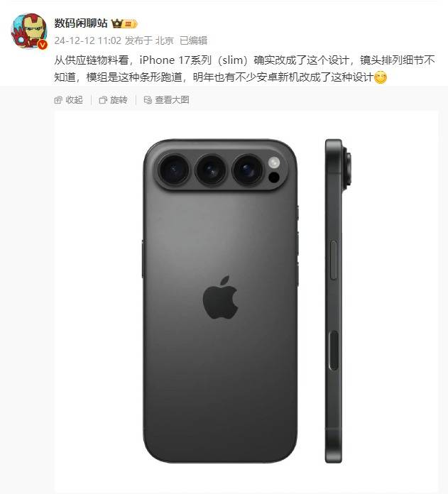
Task: Click the smiling emoji in post
Action: (x=381, y=77)
